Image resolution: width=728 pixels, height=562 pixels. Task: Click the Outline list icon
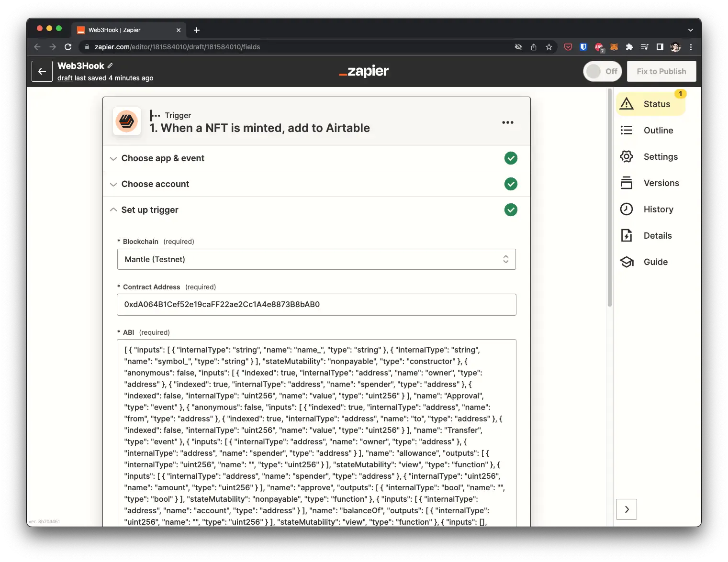tap(627, 130)
